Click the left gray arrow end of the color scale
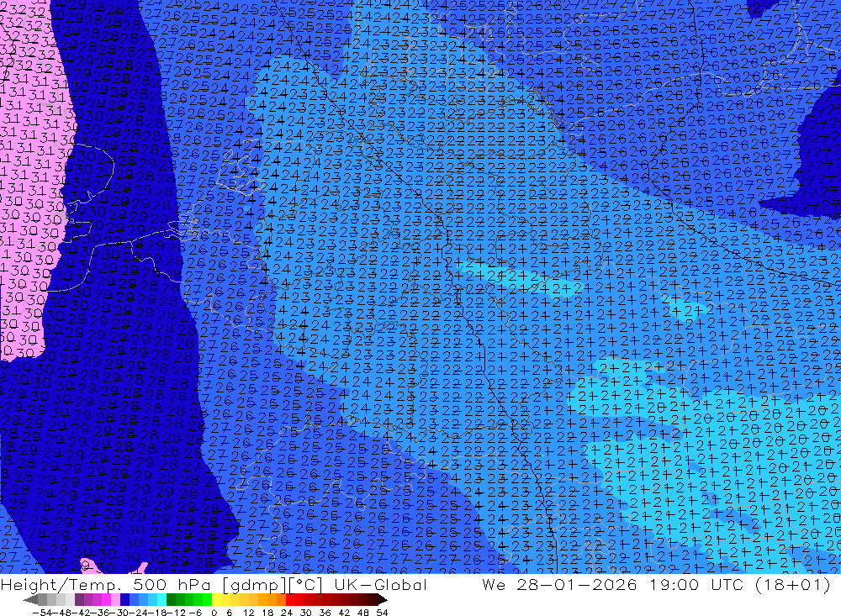The image size is (841, 616). tap(30, 600)
